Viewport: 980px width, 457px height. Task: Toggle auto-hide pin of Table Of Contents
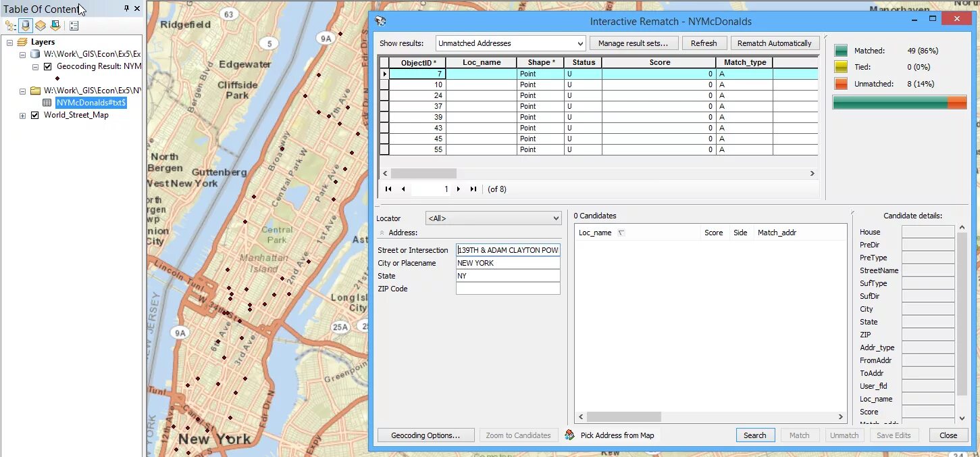[126, 9]
